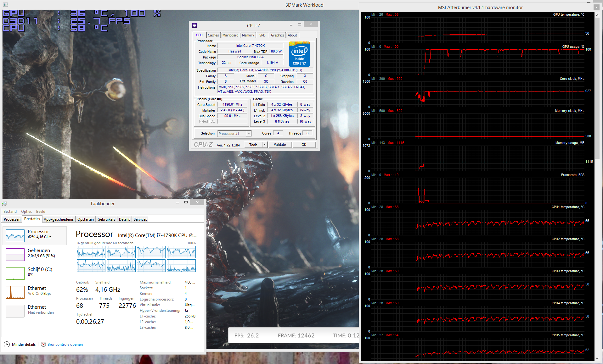Open the Broncontrole openen link

click(65, 345)
